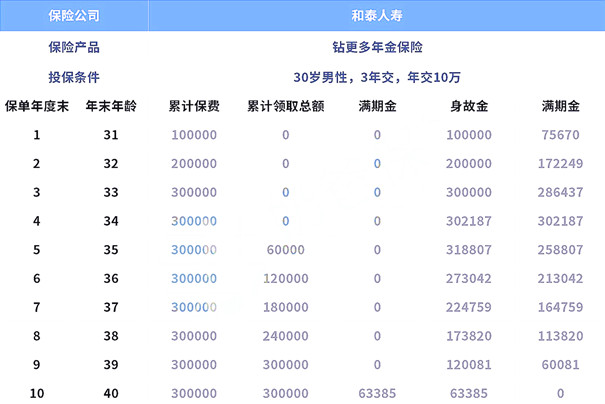The image size is (605, 404).
Task: Click policy year 3 in the first column
Action: pos(37,192)
